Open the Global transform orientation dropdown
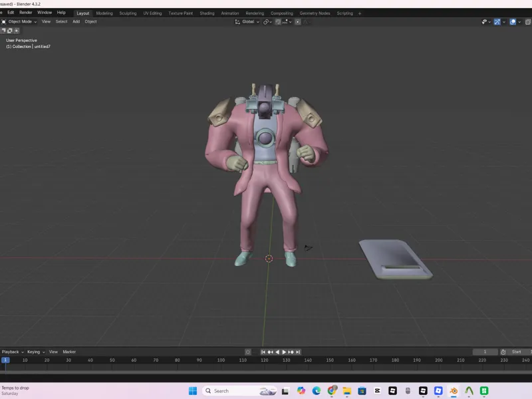 click(x=247, y=22)
